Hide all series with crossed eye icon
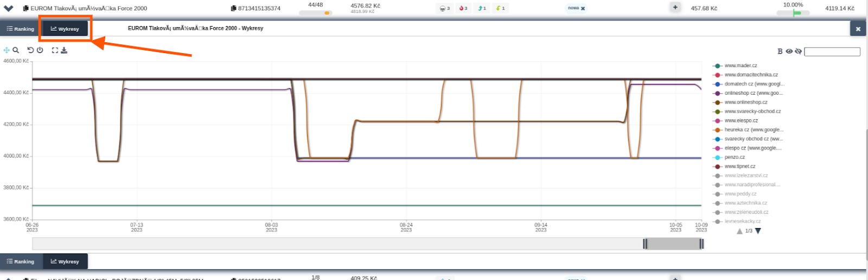868x280 pixels. tap(798, 51)
